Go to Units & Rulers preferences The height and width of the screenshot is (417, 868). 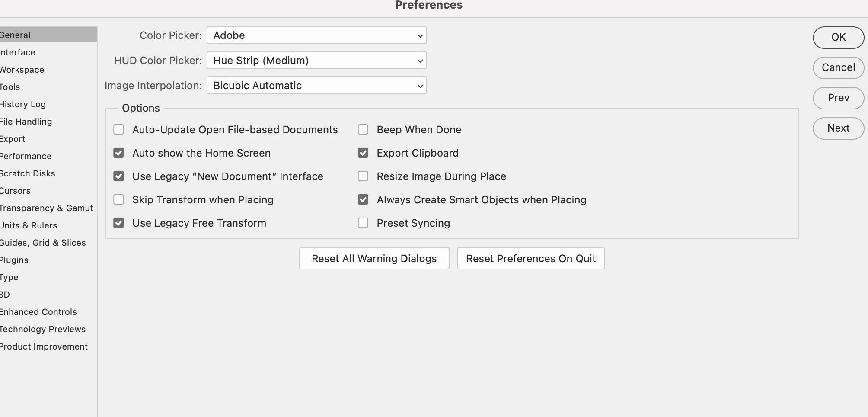point(29,225)
